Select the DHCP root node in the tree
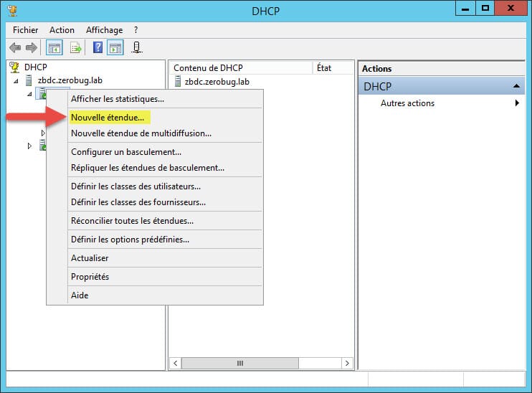 tap(35, 67)
